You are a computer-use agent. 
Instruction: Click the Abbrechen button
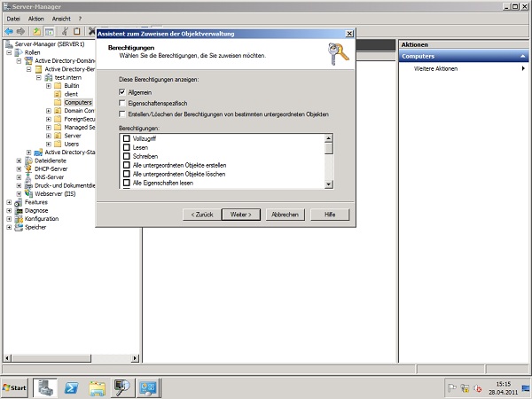click(285, 215)
